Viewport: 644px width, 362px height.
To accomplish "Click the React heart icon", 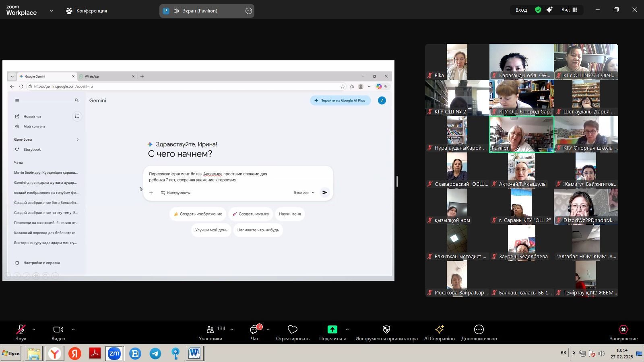I will [x=293, y=330].
